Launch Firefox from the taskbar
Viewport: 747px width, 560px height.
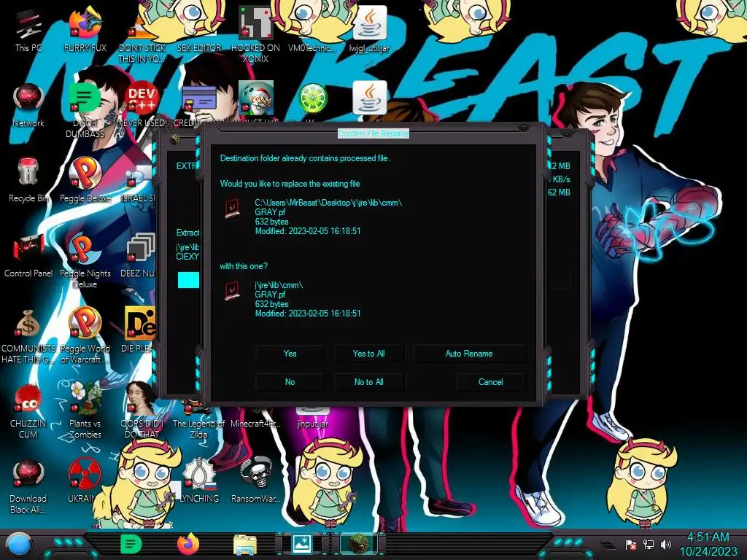(188, 544)
